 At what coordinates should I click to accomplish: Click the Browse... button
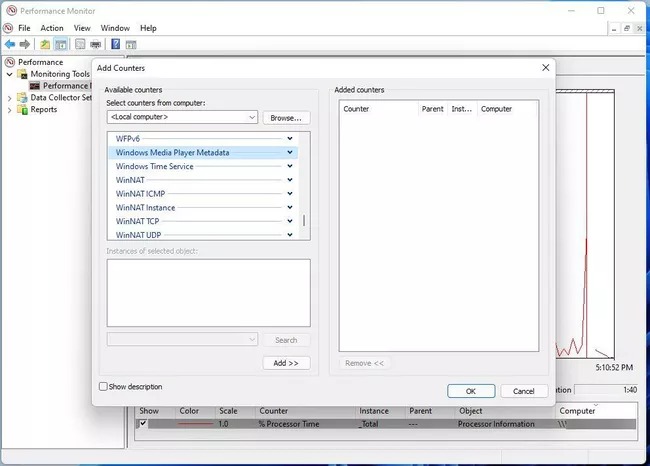[286, 118]
